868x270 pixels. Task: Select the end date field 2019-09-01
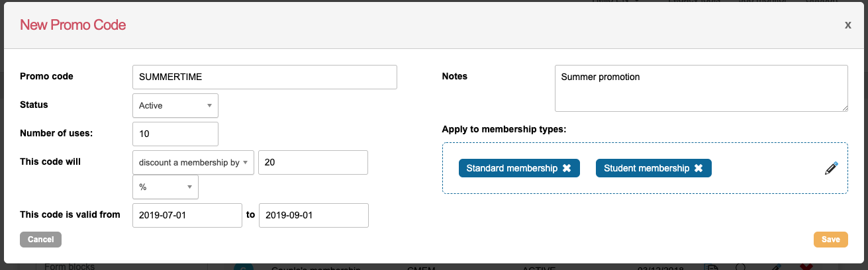click(313, 215)
